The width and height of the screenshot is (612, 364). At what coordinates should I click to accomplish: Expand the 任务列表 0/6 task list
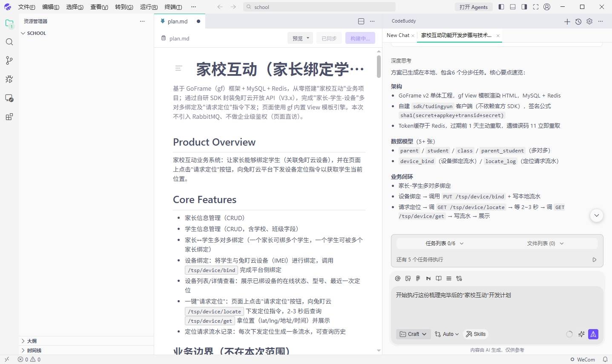[444, 244]
